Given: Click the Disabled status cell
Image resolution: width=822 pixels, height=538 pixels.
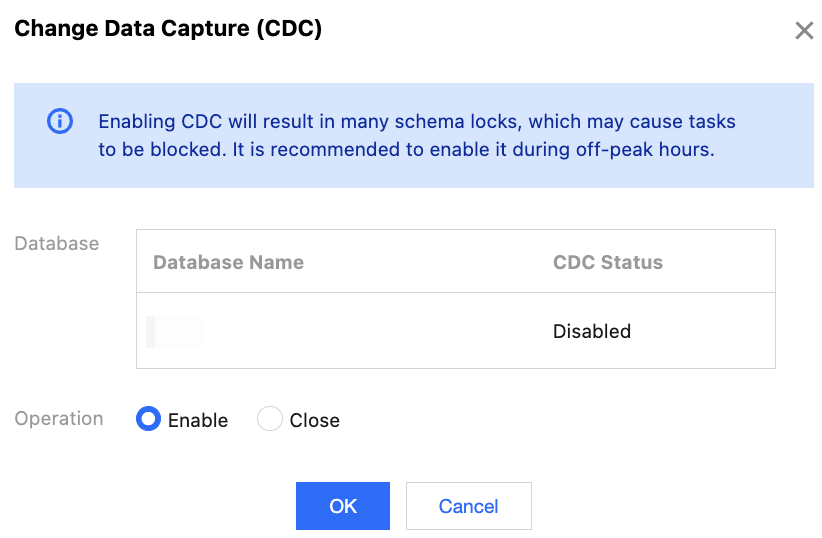Looking at the screenshot, I should (592, 331).
